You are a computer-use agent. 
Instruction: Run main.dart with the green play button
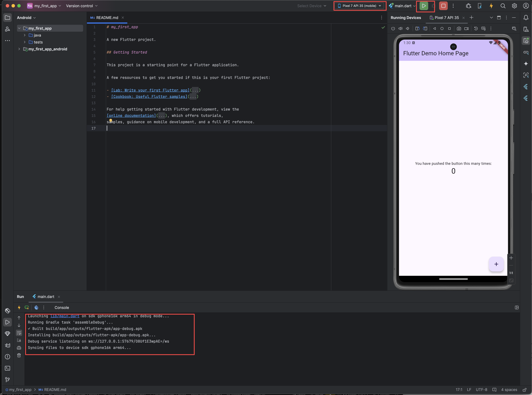coord(424,6)
